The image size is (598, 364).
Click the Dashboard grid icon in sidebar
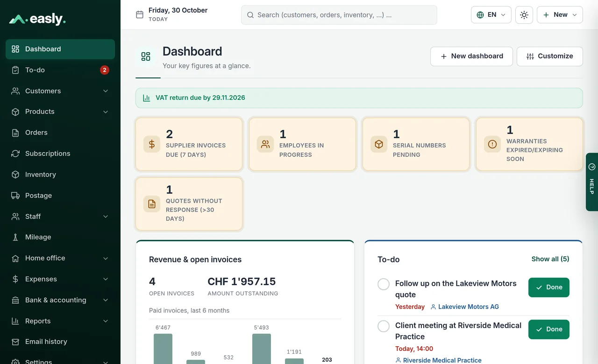(x=15, y=49)
